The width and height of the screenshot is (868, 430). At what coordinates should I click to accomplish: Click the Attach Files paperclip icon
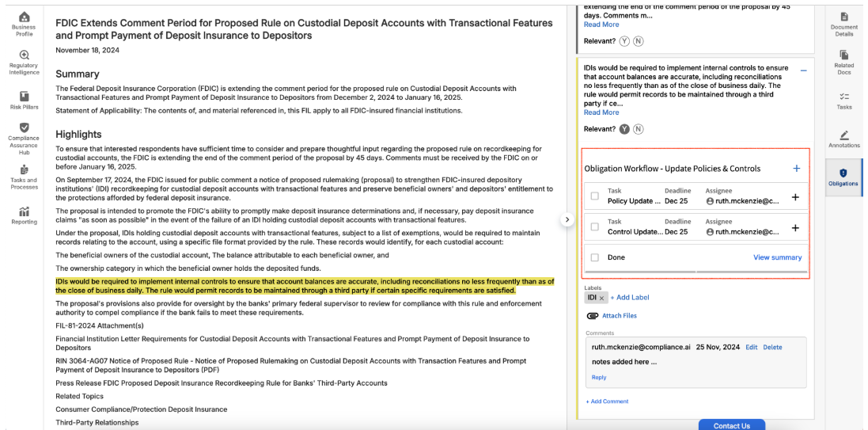point(592,315)
